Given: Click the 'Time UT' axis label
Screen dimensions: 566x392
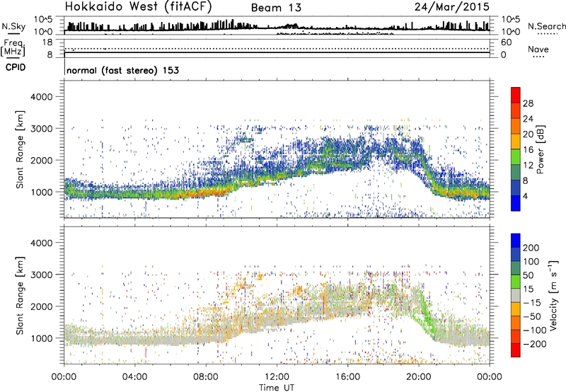Looking at the screenshot, I should [277, 388].
